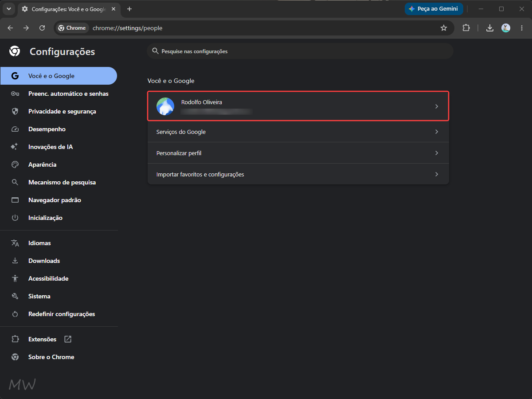Open a new tab with plus button
Viewport: 532px width, 399px height.
pyautogui.click(x=129, y=9)
